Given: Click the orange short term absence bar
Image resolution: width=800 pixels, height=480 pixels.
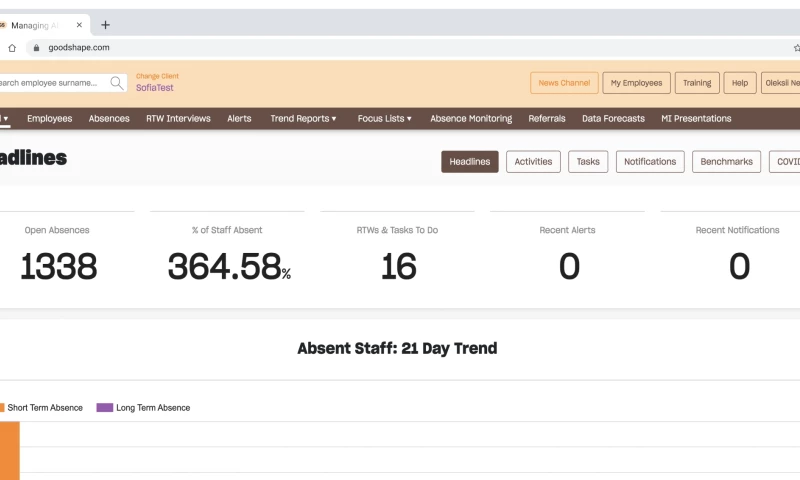Looking at the screenshot, I should click(x=9, y=450).
